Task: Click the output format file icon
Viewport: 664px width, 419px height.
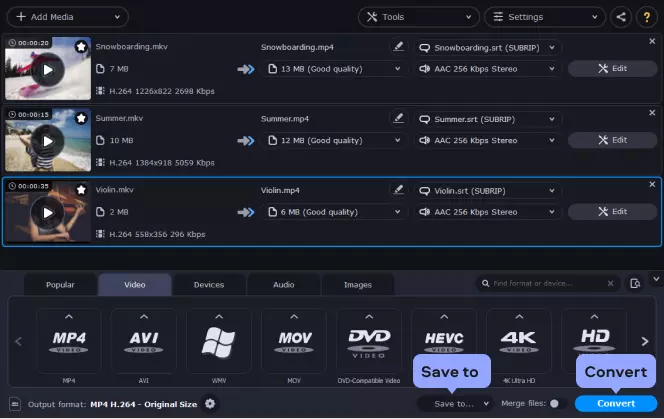Action: pos(15,404)
